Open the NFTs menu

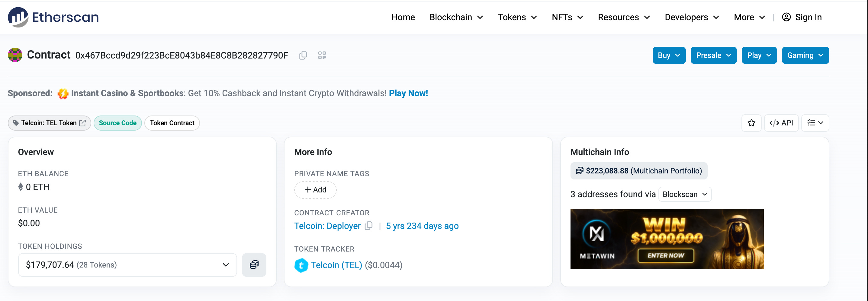coord(567,17)
